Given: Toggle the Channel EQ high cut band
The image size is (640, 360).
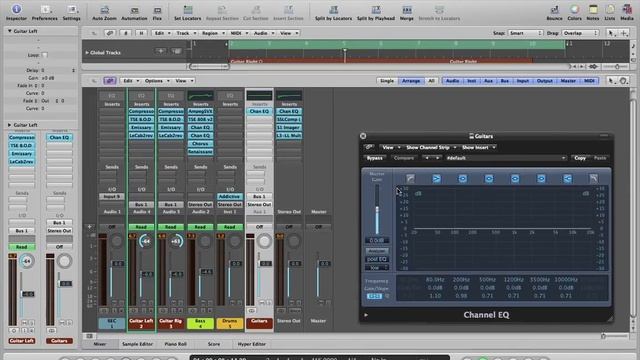Looking at the screenshot, I should pyautogui.click(x=593, y=178).
